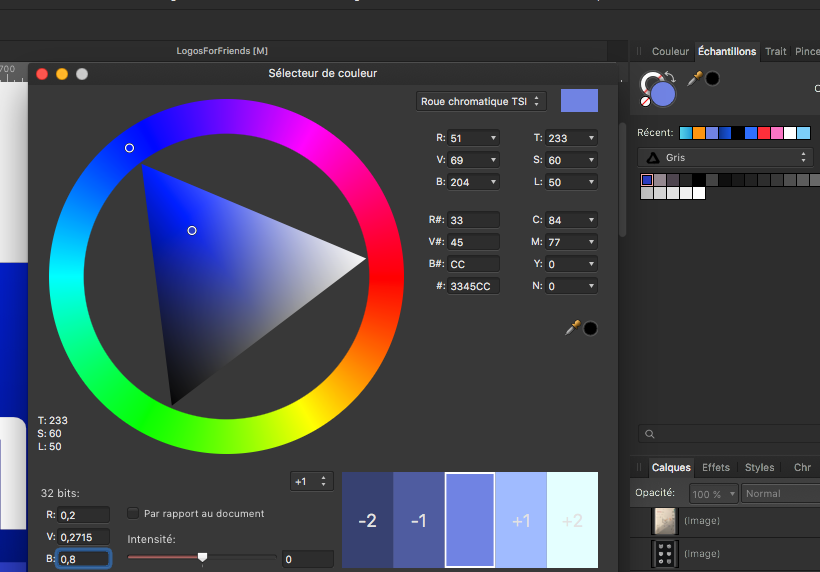This screenshot has height=572, width=820.
Task: Click the 32 bits R field 0,2
Action: 83,515
